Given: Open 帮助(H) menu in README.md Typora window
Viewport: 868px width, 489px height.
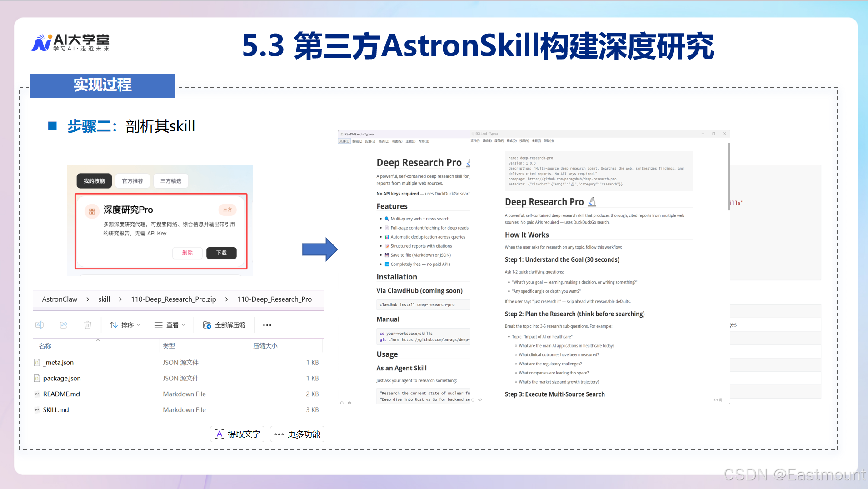Looking at the screenshot, I should coord(424,141).
